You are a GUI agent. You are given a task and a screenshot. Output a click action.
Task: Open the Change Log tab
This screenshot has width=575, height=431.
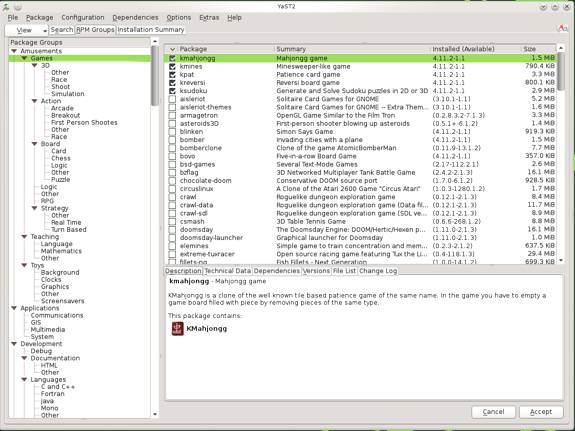(x=378, y=271)
